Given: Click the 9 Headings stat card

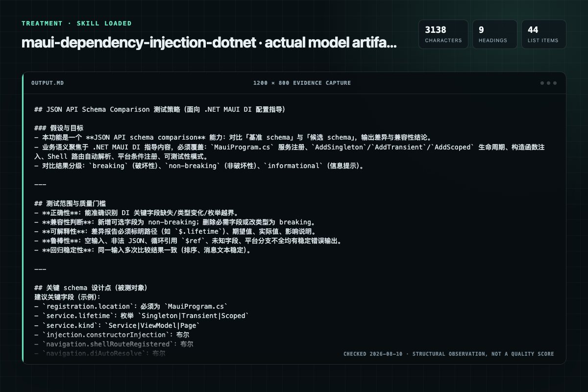Looking at the screenshot, I should click(x=495, y=34).
